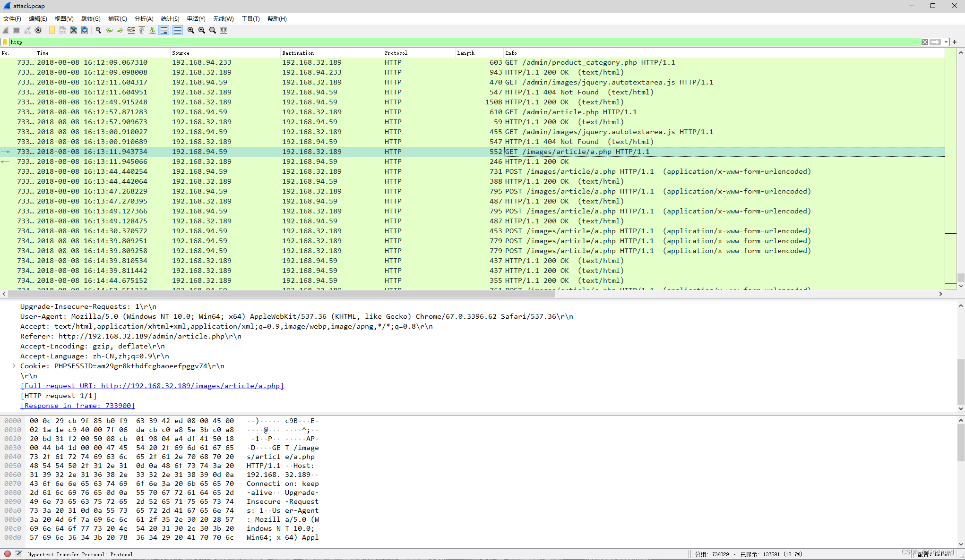Select the 731-length POST a.php packet
The width and height of the screenshot is (965, 560).
pos(472,171)
